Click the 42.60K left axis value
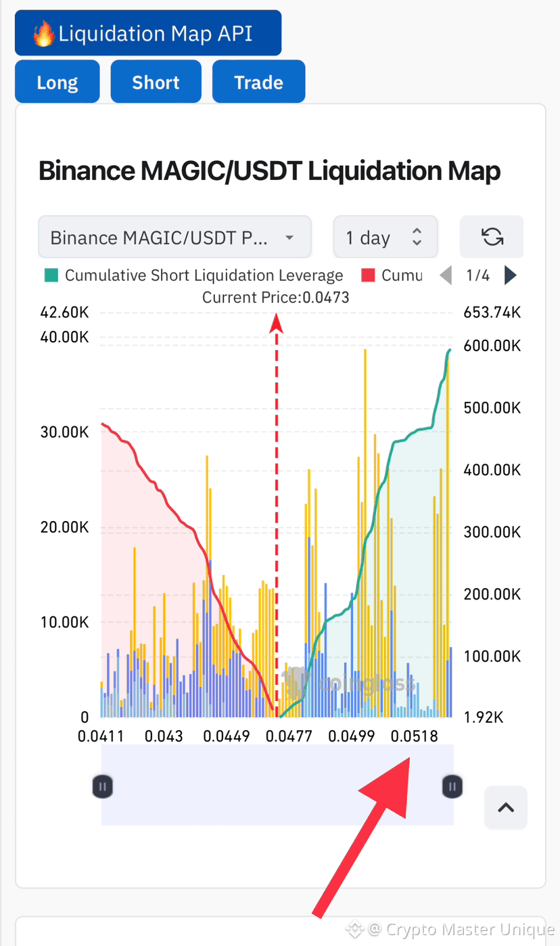560x946 pixels. (65, 313)
